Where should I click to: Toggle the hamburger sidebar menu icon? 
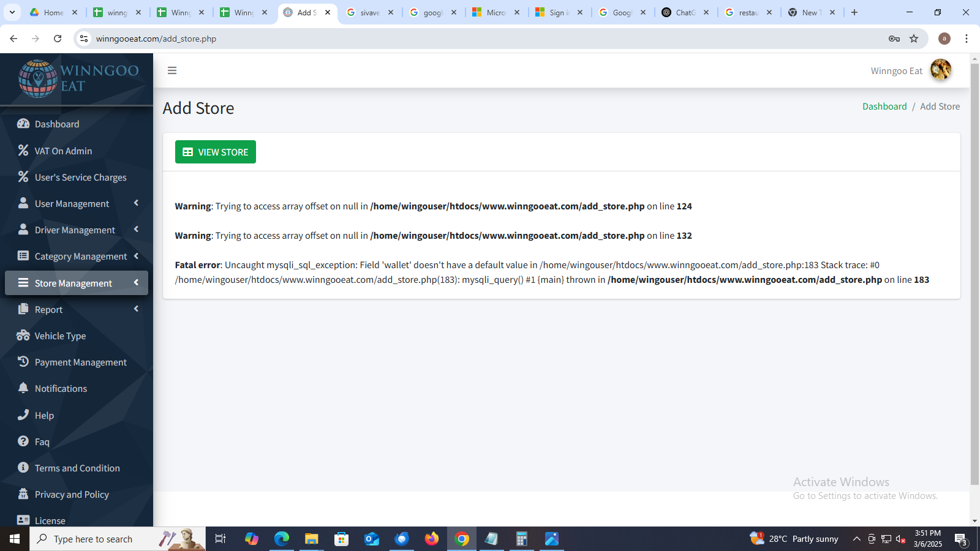[172, 70]
